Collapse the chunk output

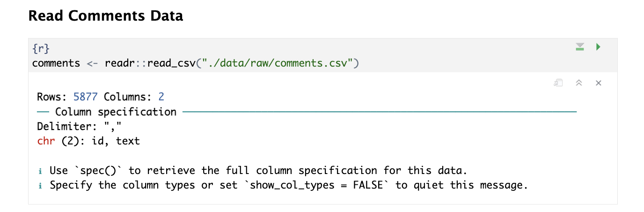pyautogui.click(x=578, y=83)
